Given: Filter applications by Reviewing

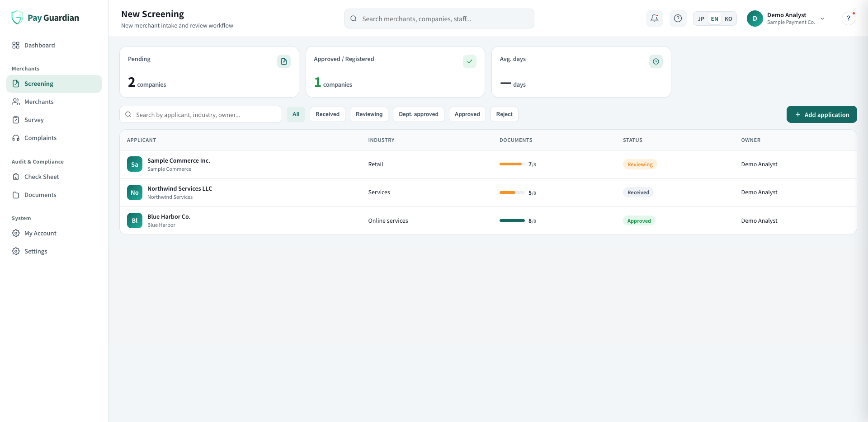Looking at the screenshot, I should point(369,114).
